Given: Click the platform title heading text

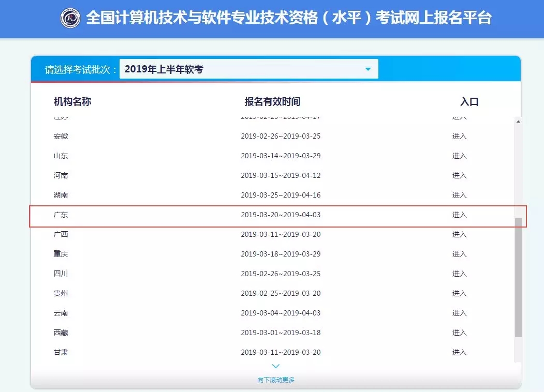Looking at the screenshot, I should tap(289, 18).
